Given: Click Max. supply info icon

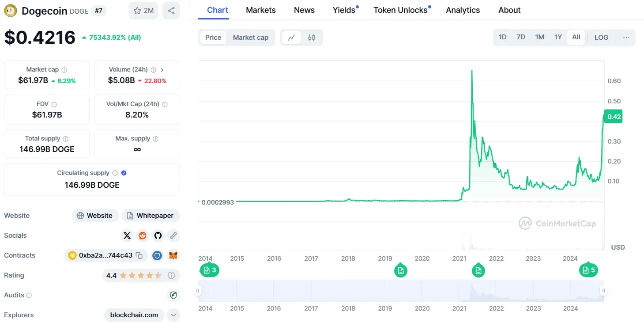Looking at the screenshot, I should pos(155,139).
